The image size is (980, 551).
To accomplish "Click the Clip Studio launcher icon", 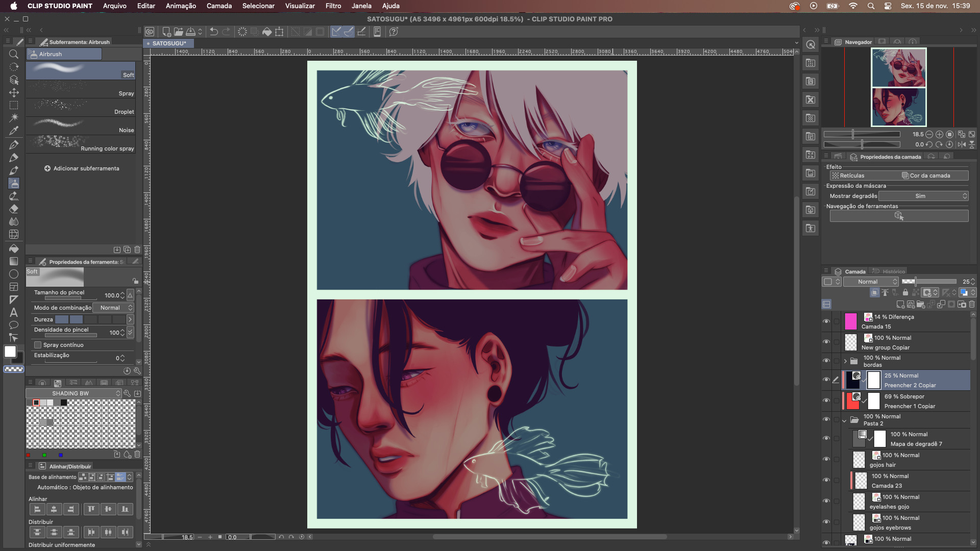I will 150,32.
